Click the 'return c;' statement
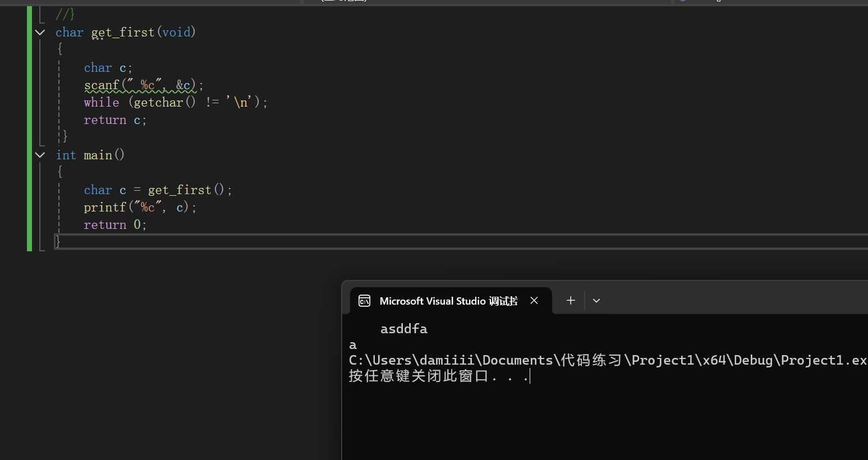The height and width of the screenshot is (460, 868). tap(115, 120)
